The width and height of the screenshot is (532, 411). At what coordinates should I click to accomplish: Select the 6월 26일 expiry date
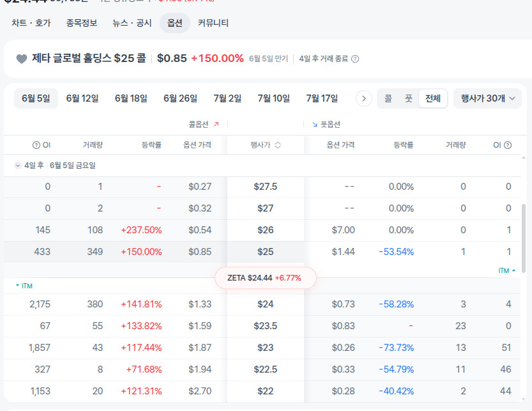180,98
